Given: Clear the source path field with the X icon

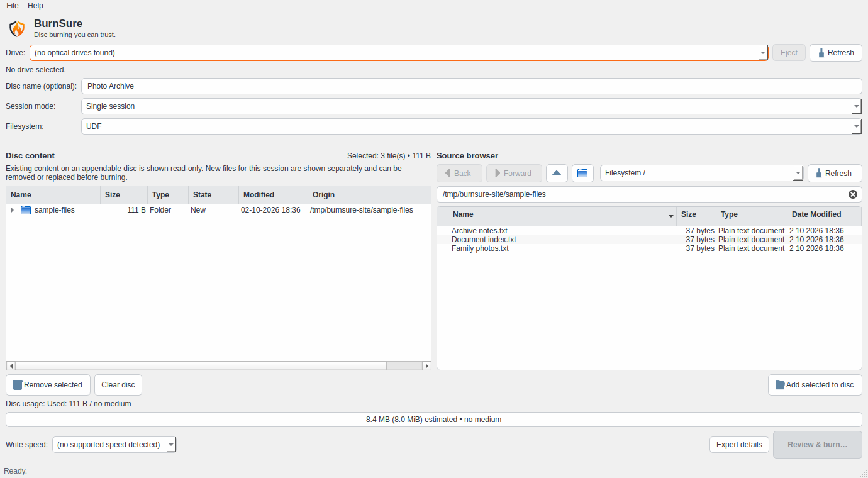Looking at the screenshot, I should pyautogui.click(x=853, y=194).
